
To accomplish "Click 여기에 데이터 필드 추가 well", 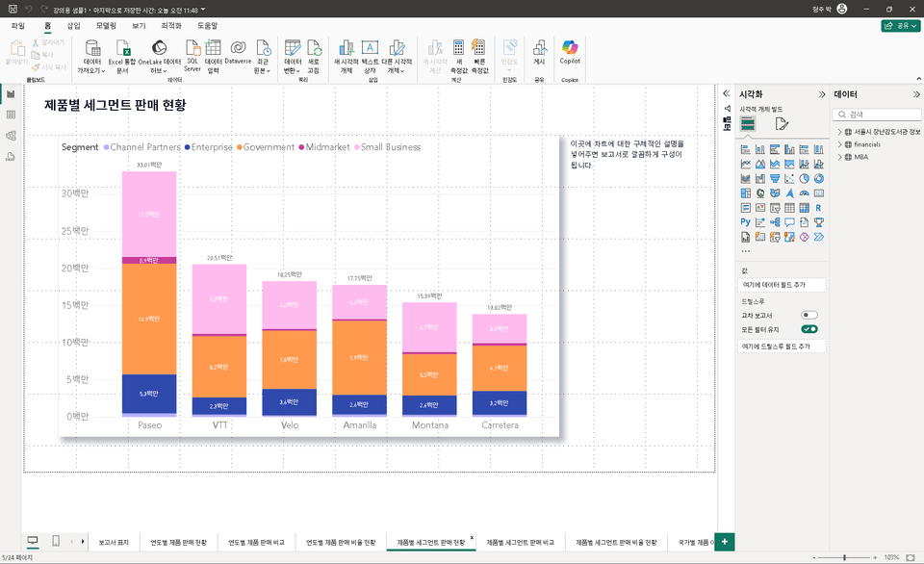I will pos(782,285).
